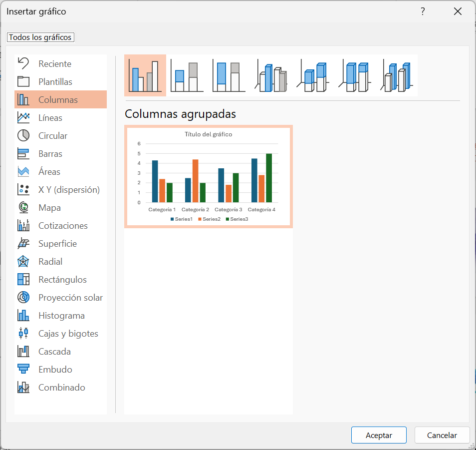Show the Reciente charts list
Viewport: 476px width, 450px height.
tap(55, 64)
